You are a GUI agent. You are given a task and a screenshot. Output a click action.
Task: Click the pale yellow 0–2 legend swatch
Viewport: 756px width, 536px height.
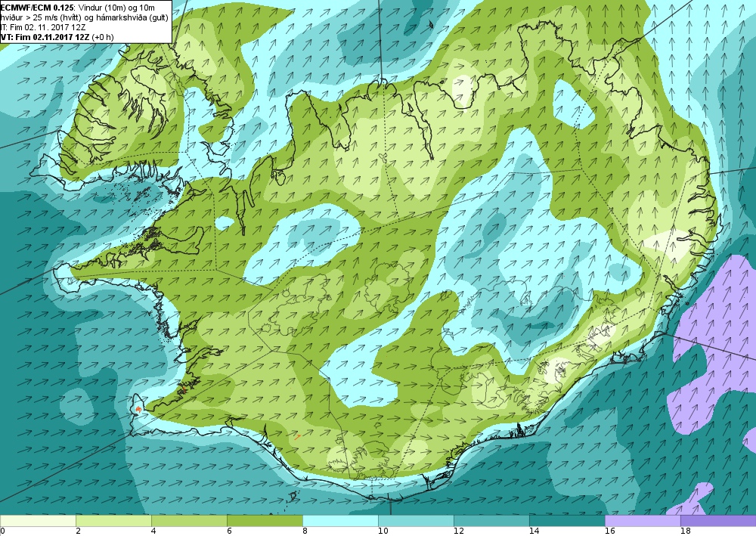click(38, 521)
